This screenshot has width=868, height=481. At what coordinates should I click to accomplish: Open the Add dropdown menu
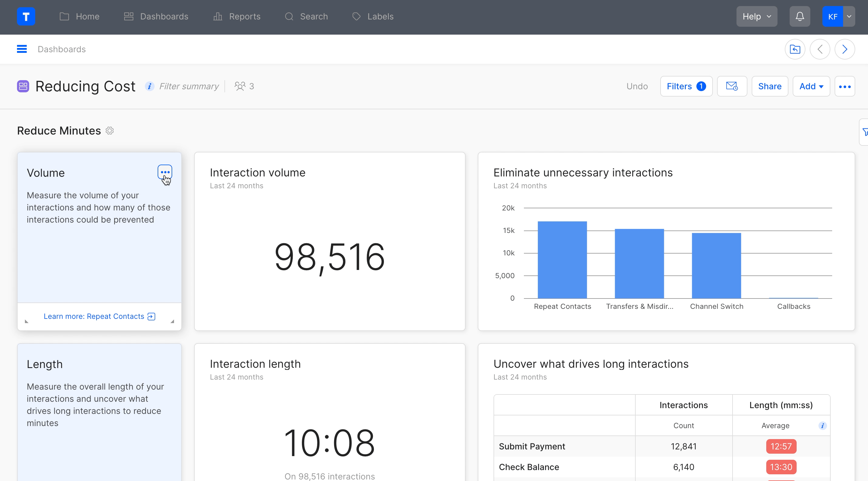[x=811, y=86]
